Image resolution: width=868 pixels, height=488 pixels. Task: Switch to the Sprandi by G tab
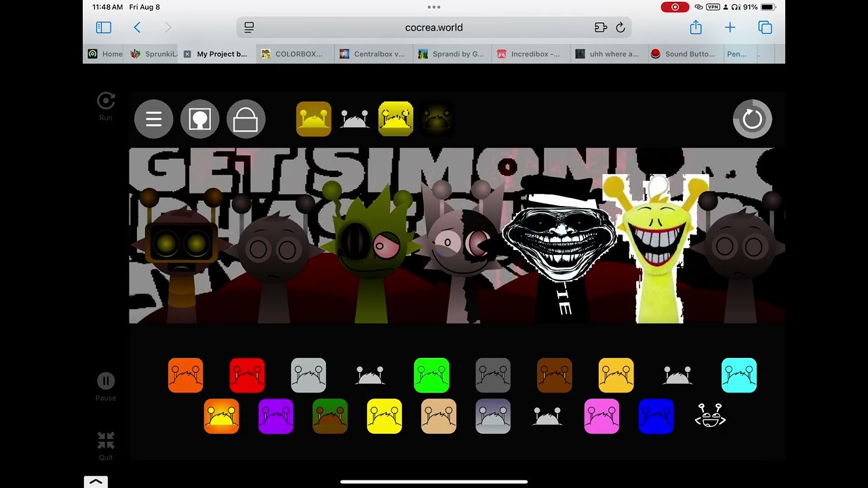[452, 54]
